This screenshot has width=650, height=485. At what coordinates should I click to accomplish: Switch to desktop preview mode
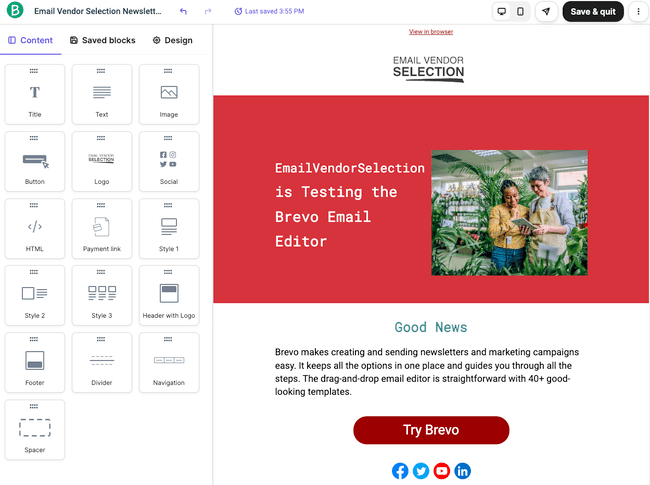[502, 12]
